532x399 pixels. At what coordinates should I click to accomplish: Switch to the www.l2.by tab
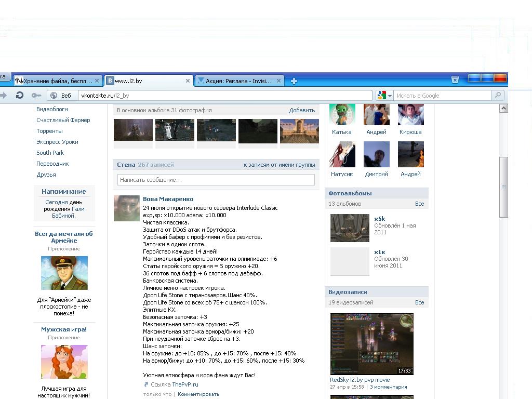pos(149,81)
